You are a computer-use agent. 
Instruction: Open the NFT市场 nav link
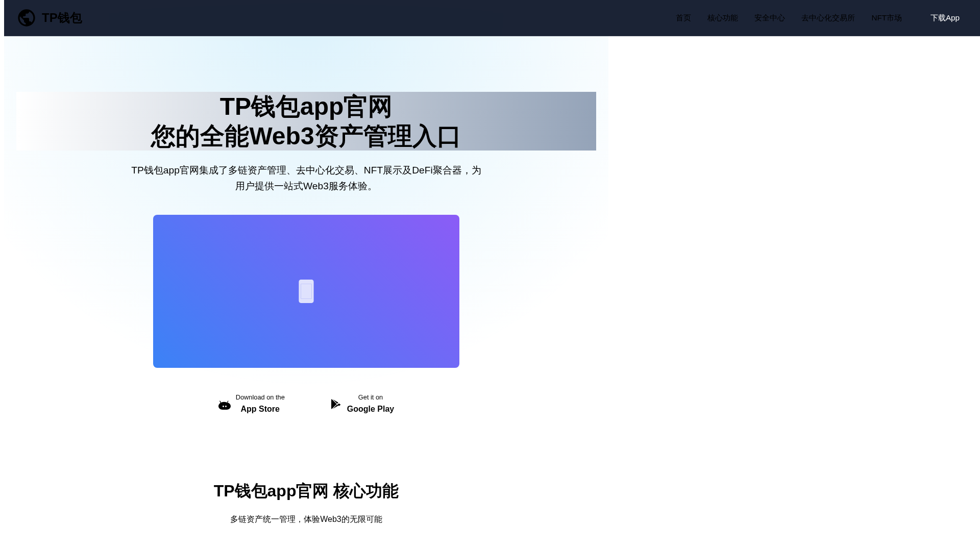pos(887,18)
